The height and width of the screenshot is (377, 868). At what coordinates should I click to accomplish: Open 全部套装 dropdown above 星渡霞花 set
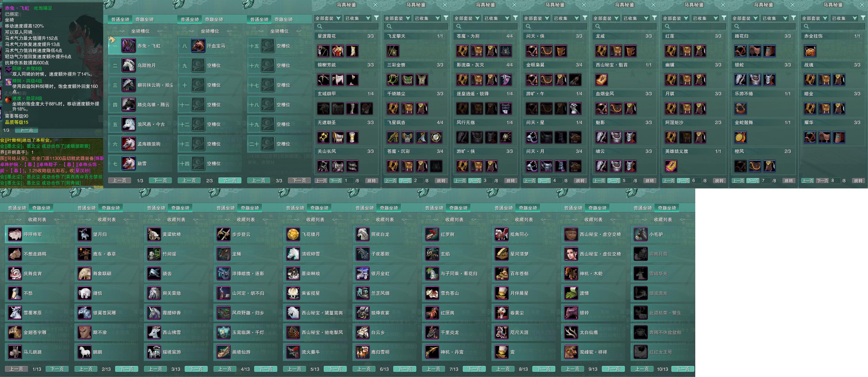click(x=328, y=18)
